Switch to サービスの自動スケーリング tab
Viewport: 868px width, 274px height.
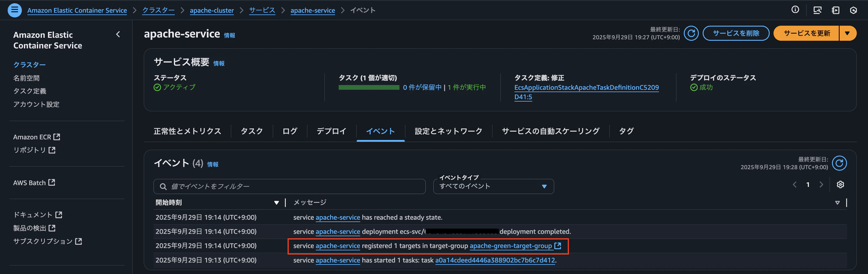(x=551, y=131)
